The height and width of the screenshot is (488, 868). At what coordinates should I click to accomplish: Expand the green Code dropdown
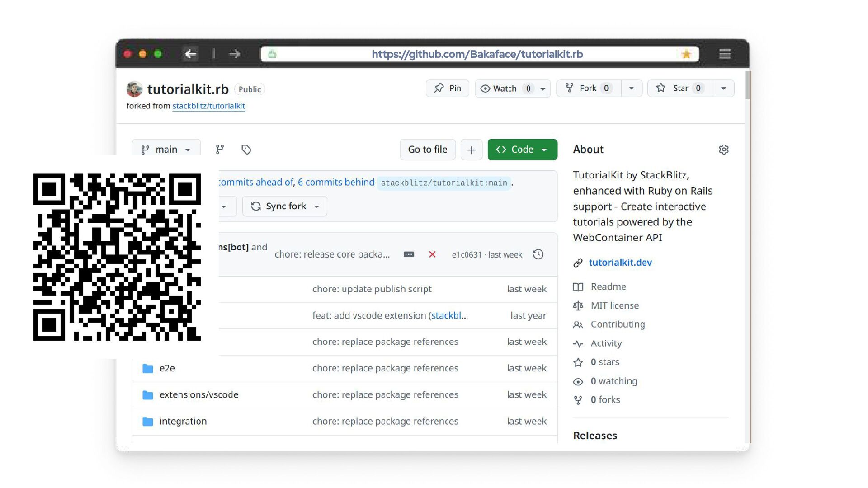click(522, 150)
